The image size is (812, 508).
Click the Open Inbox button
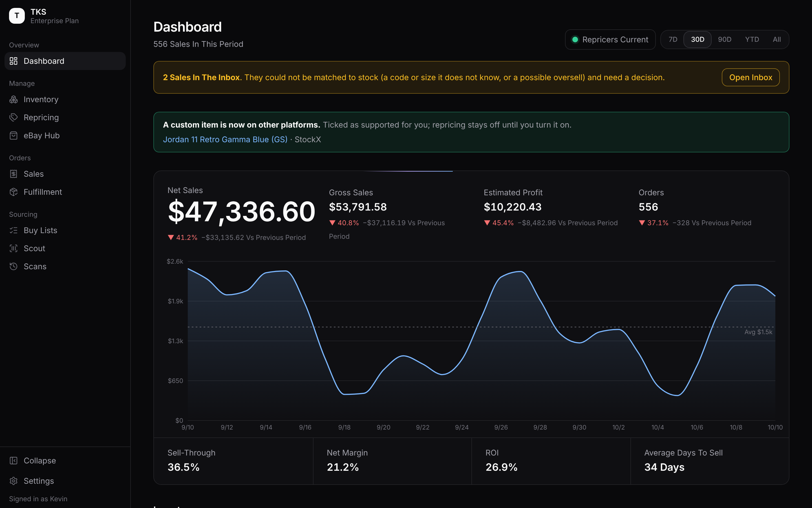coord(751,77)
